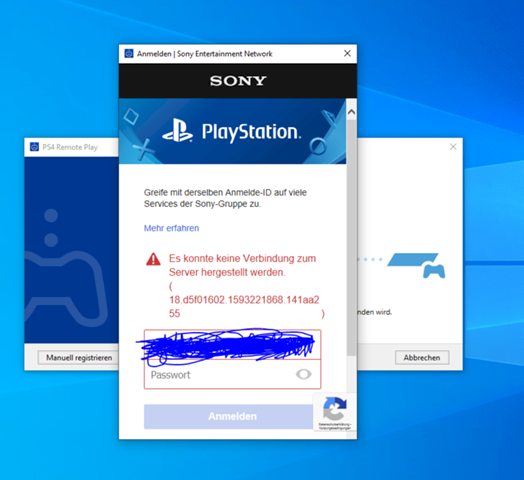
Task: Click Abbrechen in PS4 Remote Play window
Action: 422,358
